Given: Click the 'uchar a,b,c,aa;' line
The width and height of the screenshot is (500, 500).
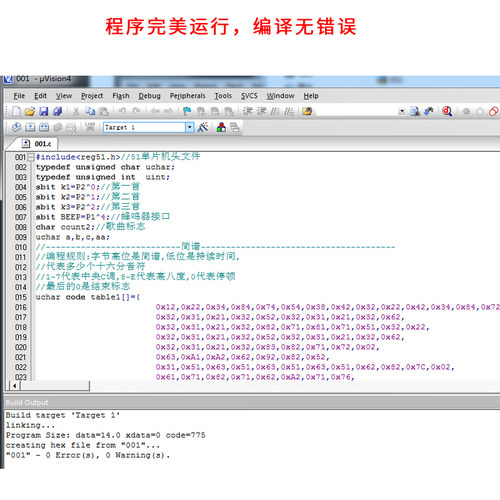Looking at the screenshot, I should coord(73,237).
